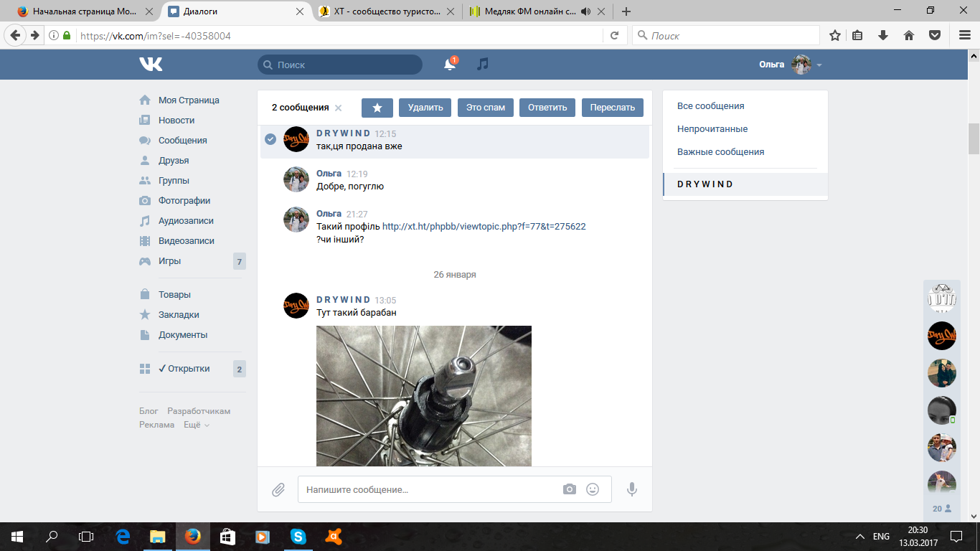Clear selection next to "2 сообщения"

point(339,108)
